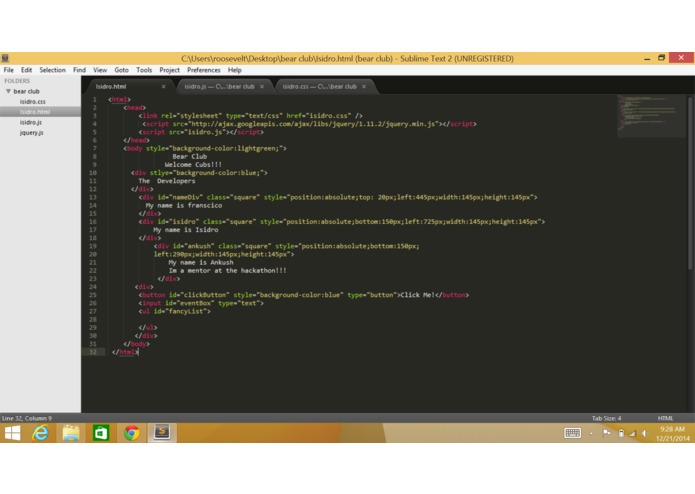Open the Action Center flag icon
The image size is (695, 494).
click(x=606, y=433)
